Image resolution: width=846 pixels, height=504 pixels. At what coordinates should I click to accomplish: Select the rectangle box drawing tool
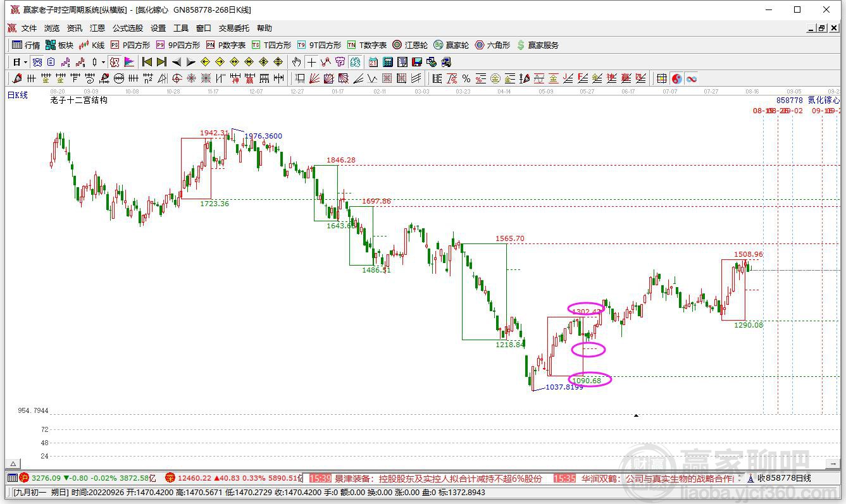coord(300,78)
